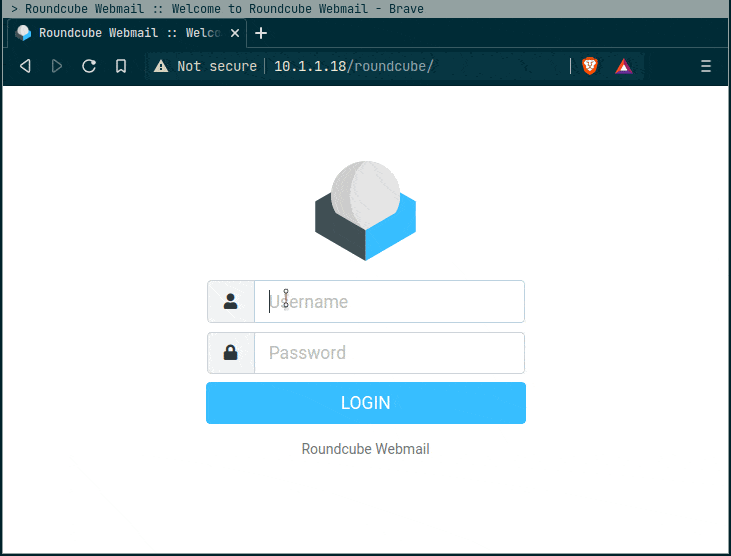Open the Not secure warning triangle icon

click(161, 66)
